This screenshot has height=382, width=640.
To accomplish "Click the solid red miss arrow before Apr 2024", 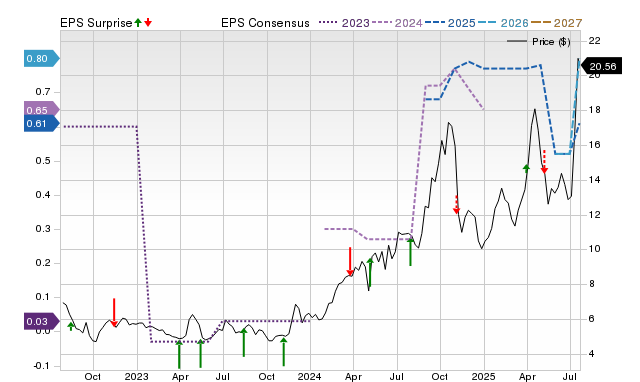I will (x=350, y=261).
